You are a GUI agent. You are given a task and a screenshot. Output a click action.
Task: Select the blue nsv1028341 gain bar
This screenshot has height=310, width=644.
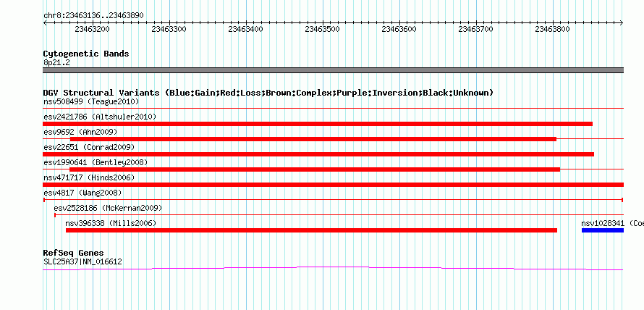pyautogui.click(x=603, y=230)
